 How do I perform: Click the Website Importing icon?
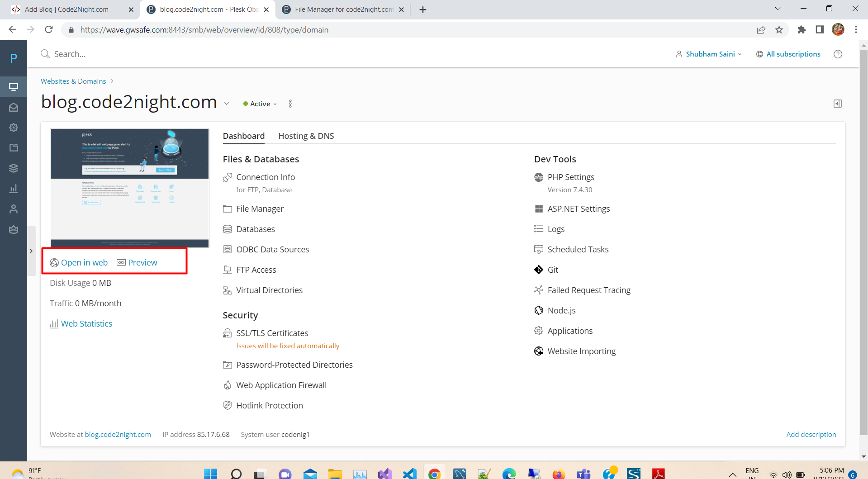539,351
